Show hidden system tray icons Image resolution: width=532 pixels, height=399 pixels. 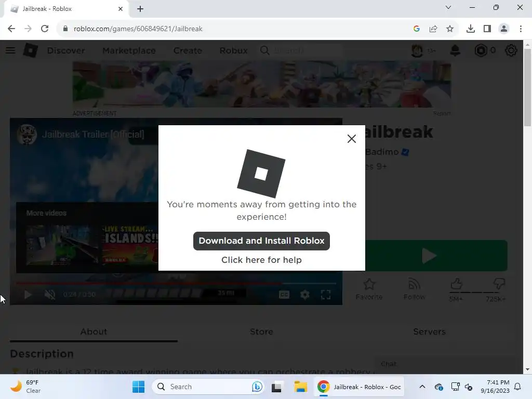click(x=422, y=387)
